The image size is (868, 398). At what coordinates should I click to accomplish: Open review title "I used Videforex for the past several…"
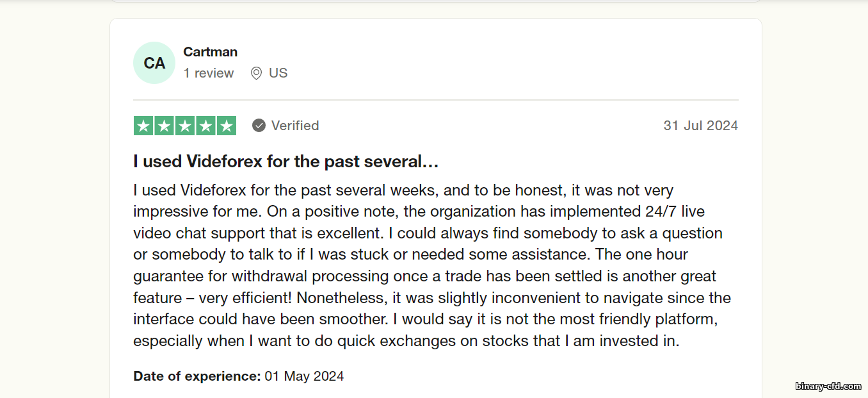[286, 162]
